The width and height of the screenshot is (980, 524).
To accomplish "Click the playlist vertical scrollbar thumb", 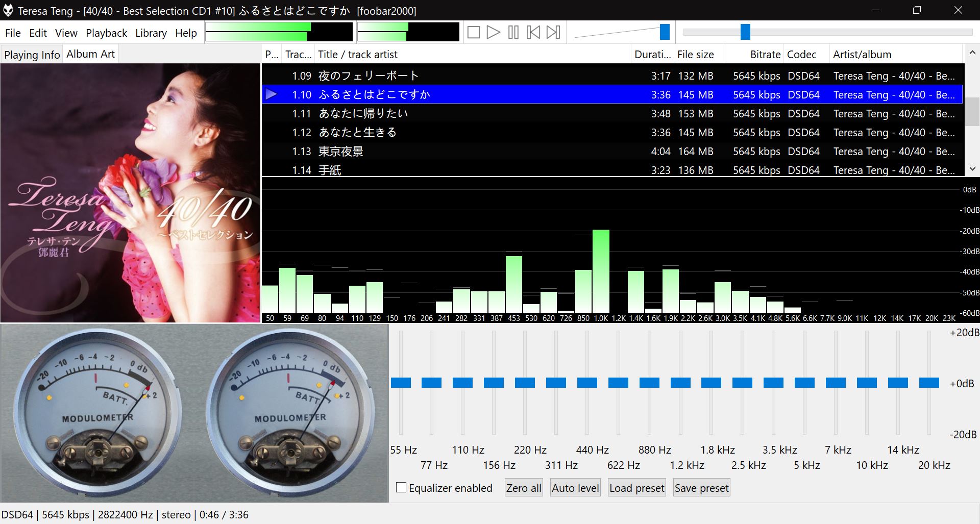I will [x=972, y=111].
